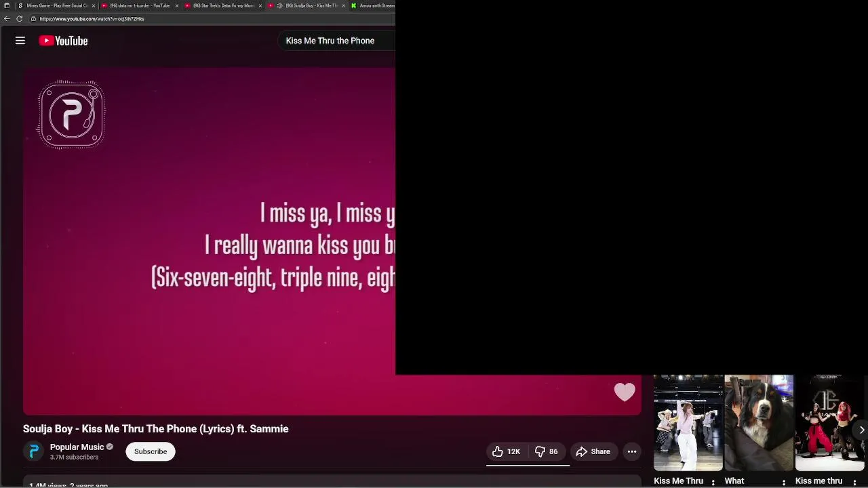Click the browser back arrow
The height and width of the screenshot is (488, 868).
[x=7, y=19]
